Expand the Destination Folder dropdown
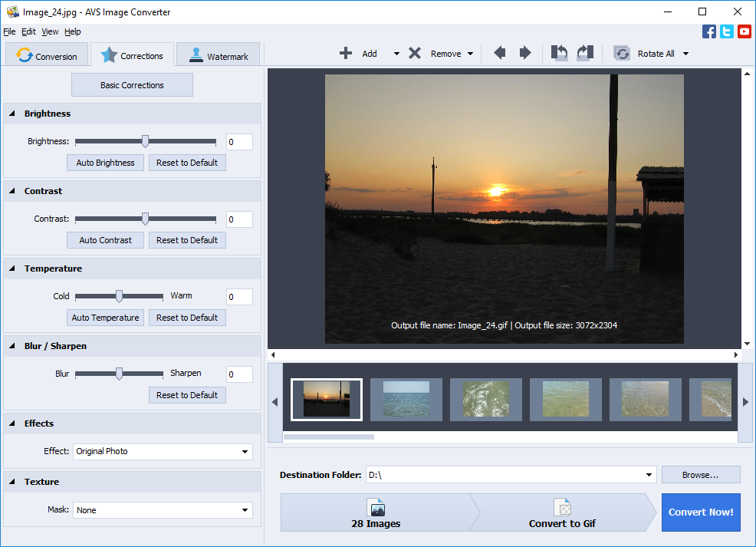Image resolution: width=756 pixels, height=547 pixels. tap(649, 474)
